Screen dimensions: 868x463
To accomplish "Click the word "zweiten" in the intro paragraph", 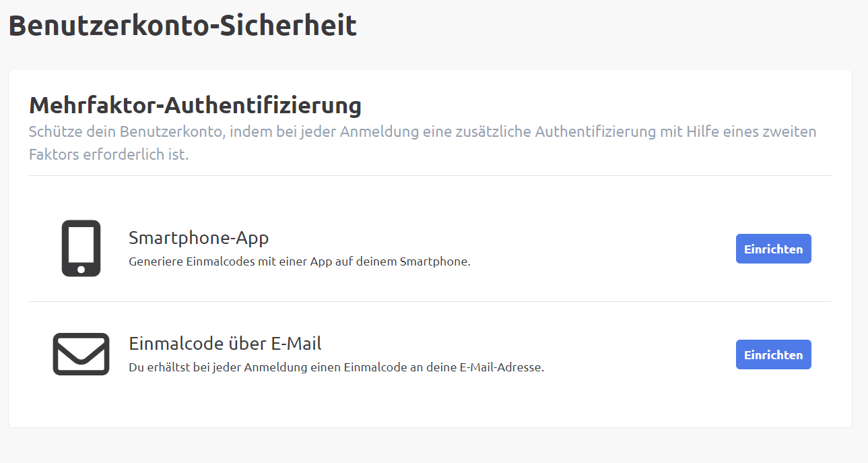I will pos(789,131).
